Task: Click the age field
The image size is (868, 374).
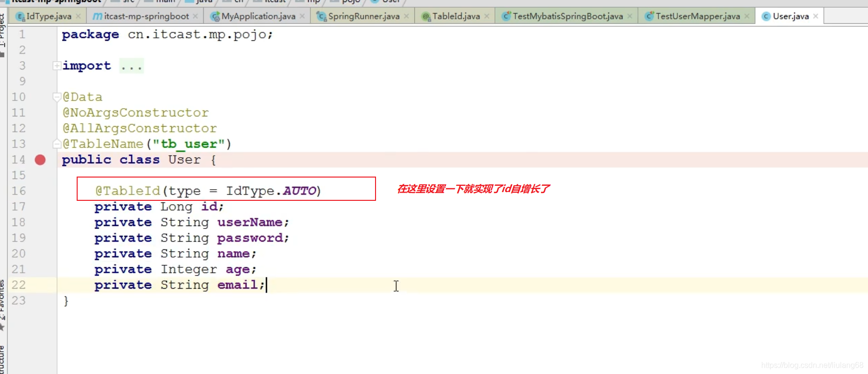Action: [238, 269]
